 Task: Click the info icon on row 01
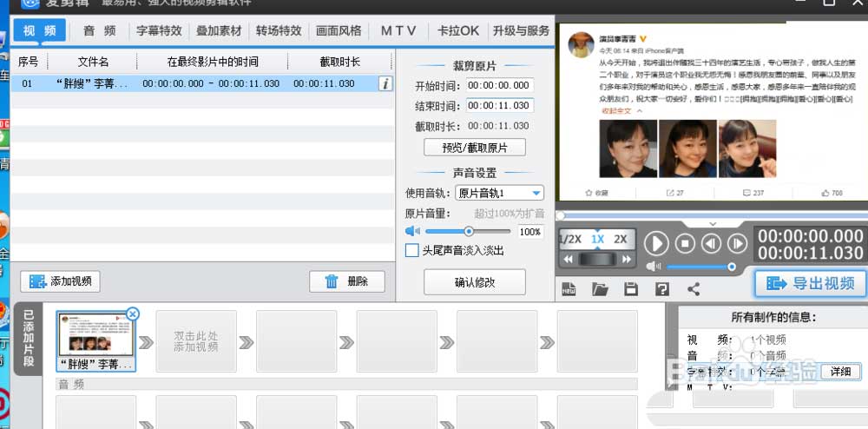pyautogui.click(x=386, y=83)
